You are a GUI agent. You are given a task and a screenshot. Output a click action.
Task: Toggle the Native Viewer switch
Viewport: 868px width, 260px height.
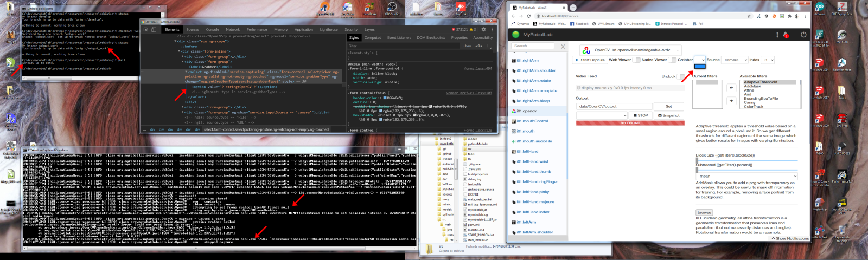[673, 60]
